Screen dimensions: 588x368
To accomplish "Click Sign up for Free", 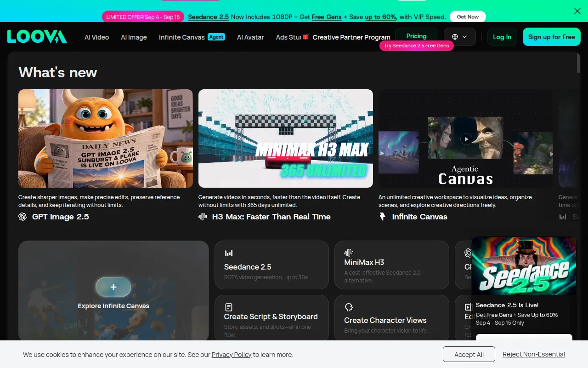I will (x=552, y=37).
